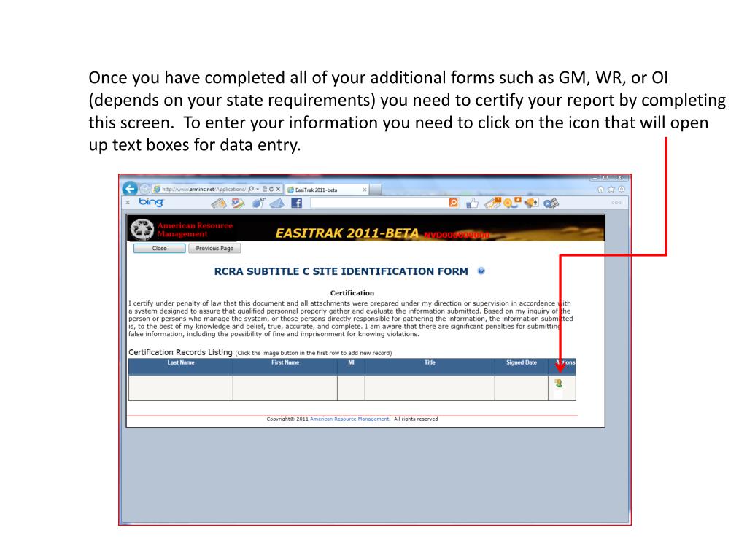Close the EasiTrak 2011-beta tab
Image resolution: width=747 pixels, height=560 pixels.
[x=365, y=190]
